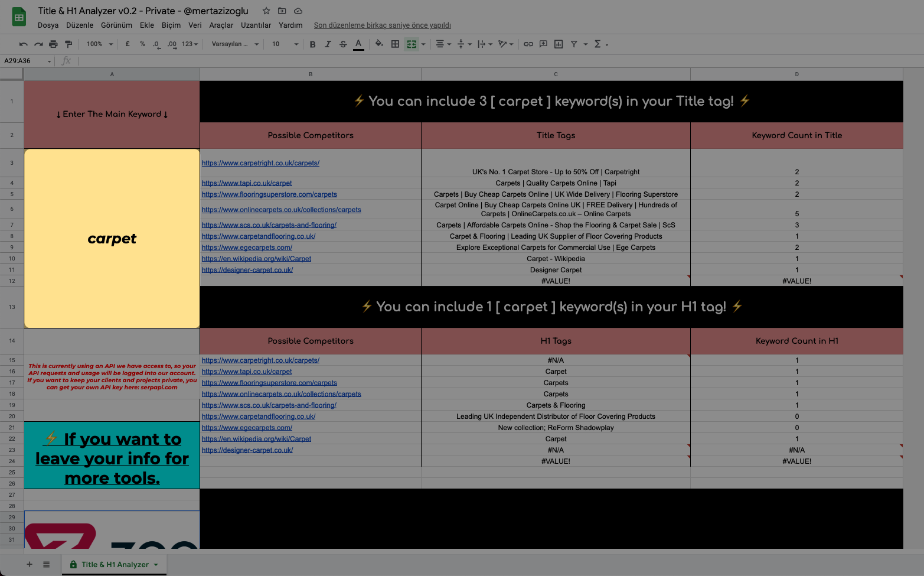Insert a comment from the toolbar

point(543,44)
